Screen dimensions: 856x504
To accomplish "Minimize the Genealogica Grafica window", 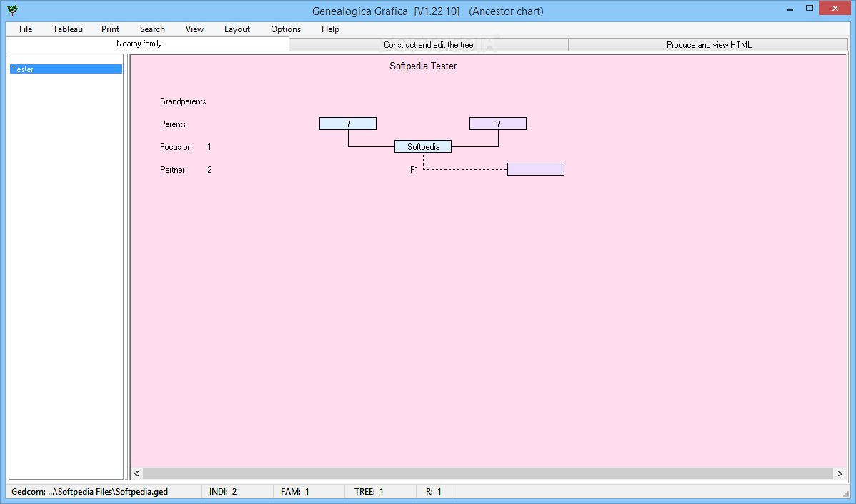I will [x=790, y=9].
